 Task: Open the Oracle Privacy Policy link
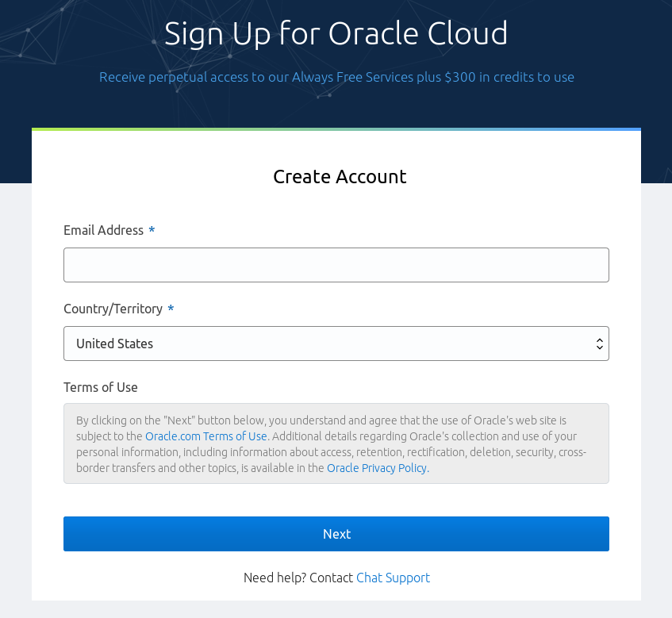tap(377, 468)
